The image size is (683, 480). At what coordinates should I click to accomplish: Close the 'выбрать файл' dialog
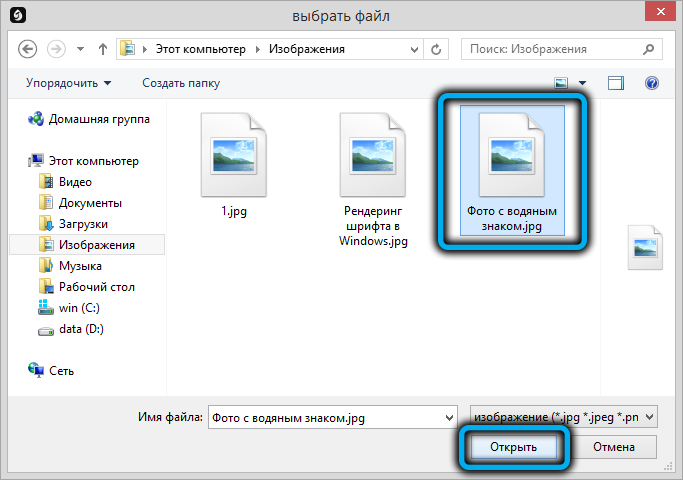tap(660, 11)
